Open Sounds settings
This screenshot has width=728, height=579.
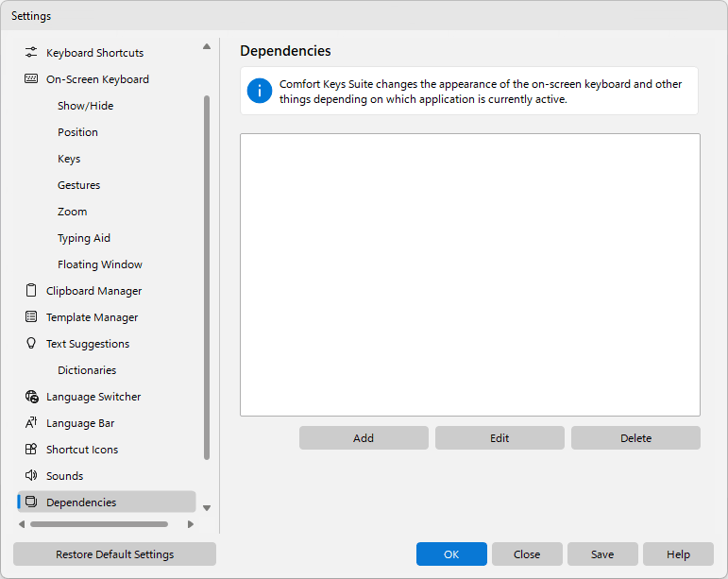[64, 476]
